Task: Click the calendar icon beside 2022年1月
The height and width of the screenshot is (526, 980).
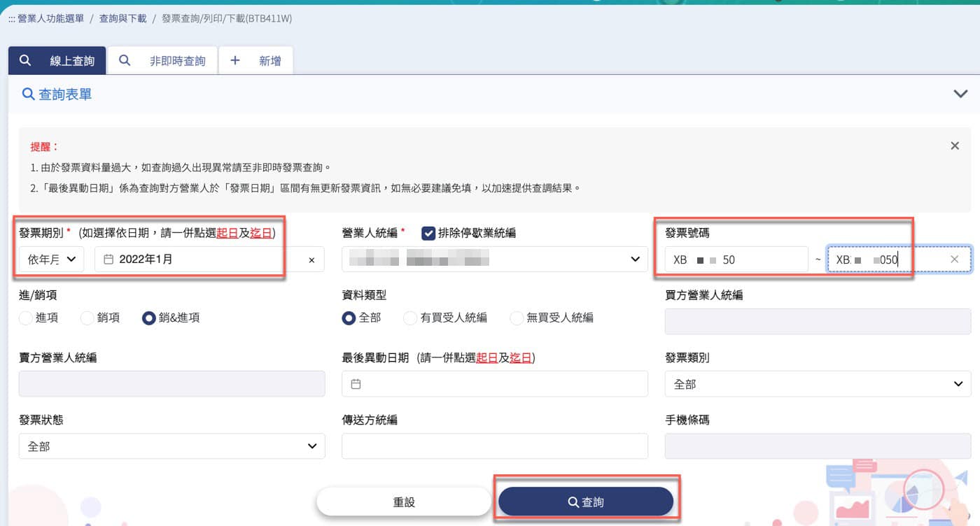Action: point(108,260)
